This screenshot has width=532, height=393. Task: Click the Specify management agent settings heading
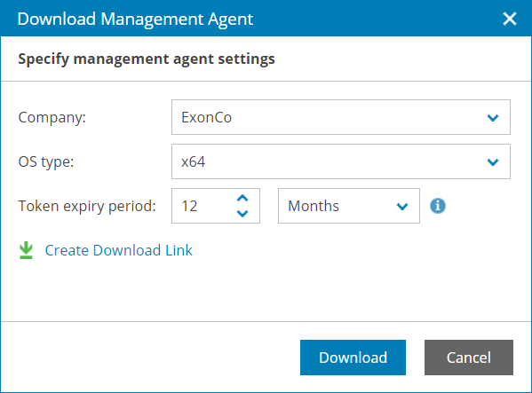147,59
